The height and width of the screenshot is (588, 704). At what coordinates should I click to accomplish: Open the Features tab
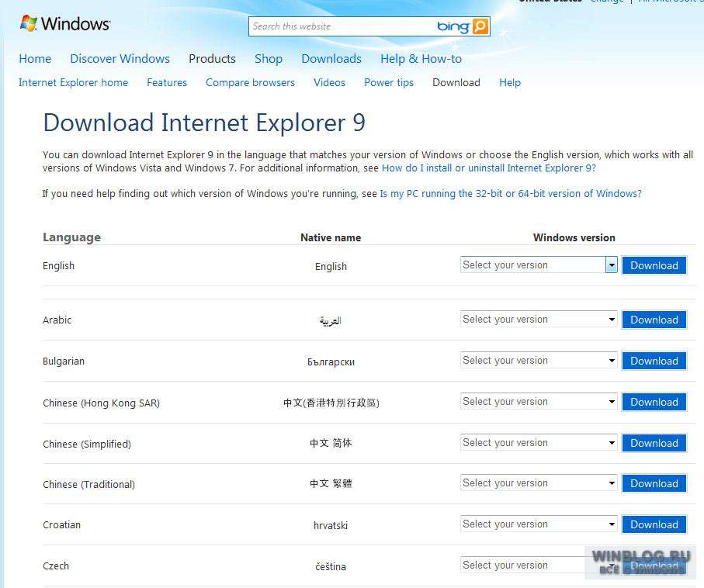(167, 82)
